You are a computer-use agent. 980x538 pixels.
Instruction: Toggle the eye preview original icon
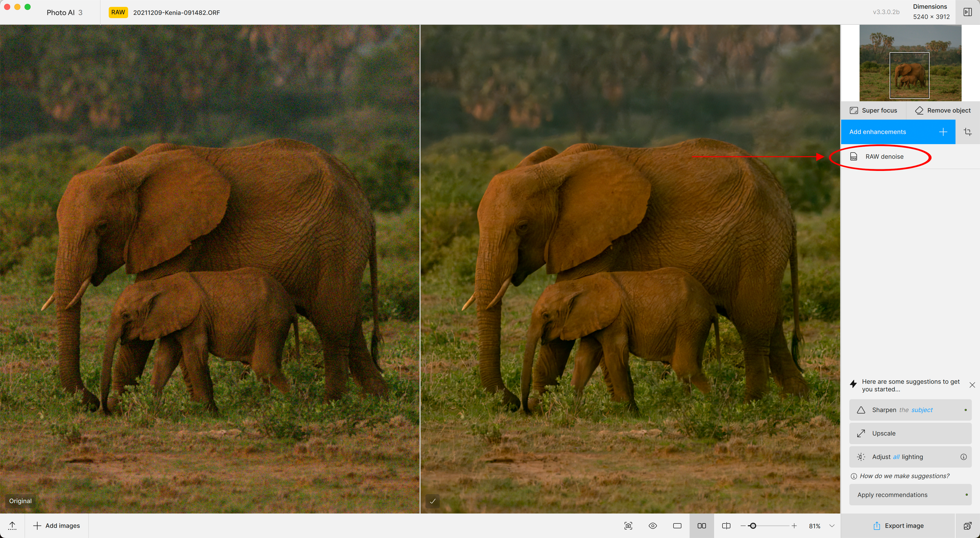[x=653, y=526]
